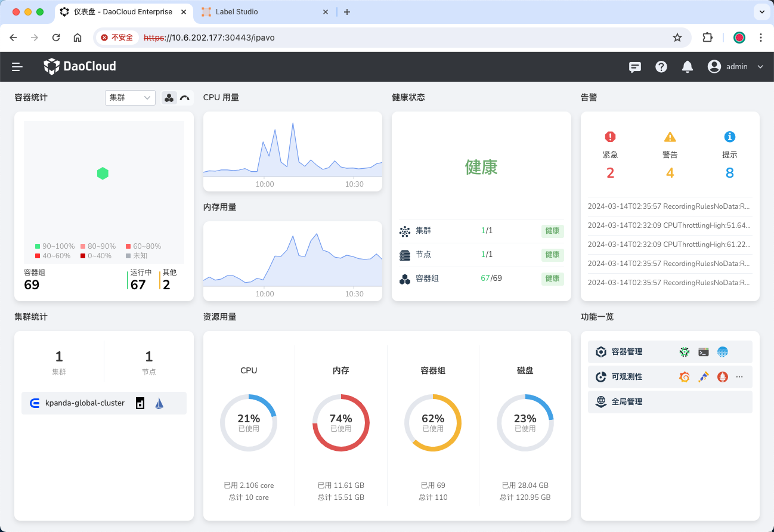
Task: Open a new browser tab
Action: pyautogui.click(x=347, y=12)
